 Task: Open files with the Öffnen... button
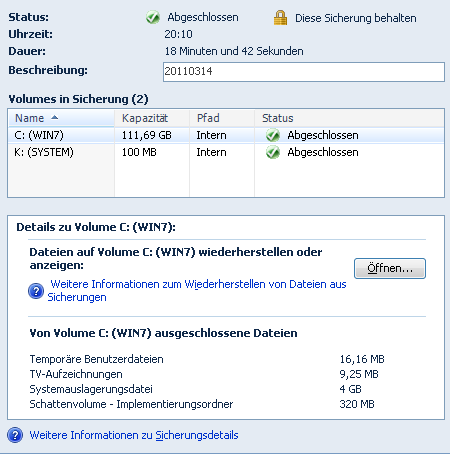click(x=390, y=268)
